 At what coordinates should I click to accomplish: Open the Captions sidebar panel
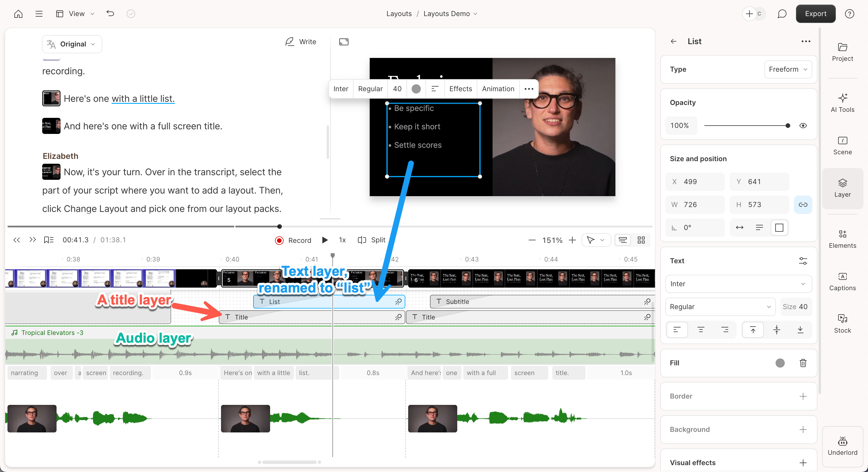pos(842,281)
